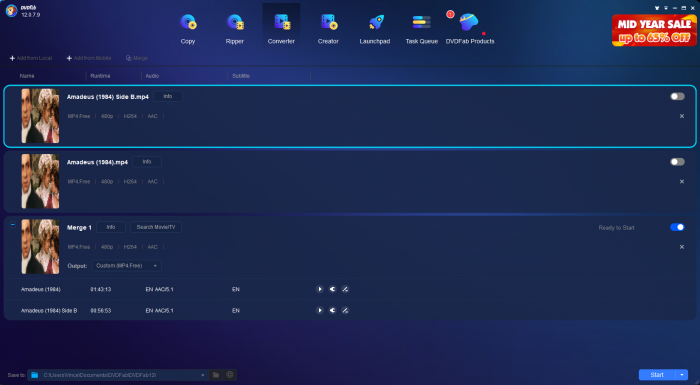Image resolution: width=700 pixels, height=385 pixels.
Task: Open the DVDFab Products icon
Action: point(469,22)
